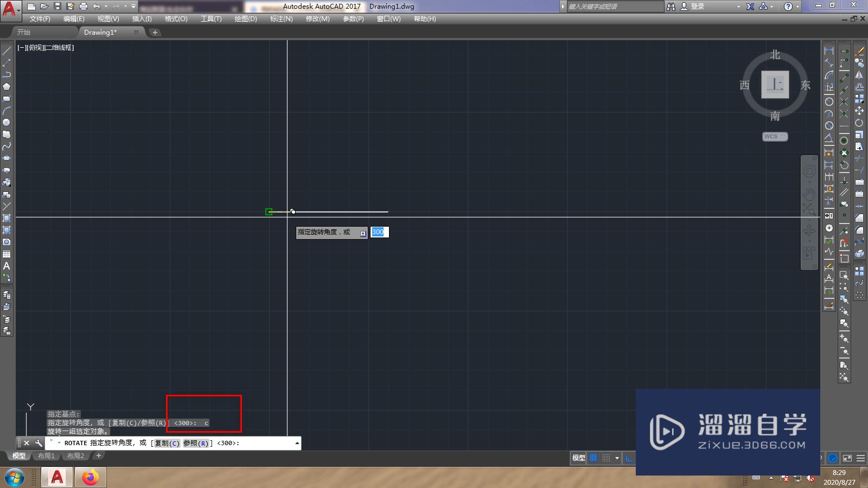The height and width of the screenshot is (488, 868).
Task: Click the Open file folder icon
Action: point(44,7)
